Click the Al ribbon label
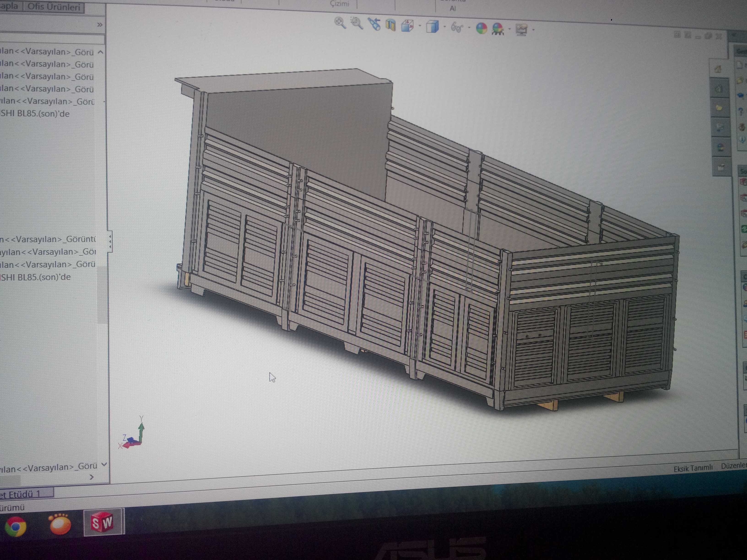The width and height of the screenshot is (747, 560). tap(453, 8)
